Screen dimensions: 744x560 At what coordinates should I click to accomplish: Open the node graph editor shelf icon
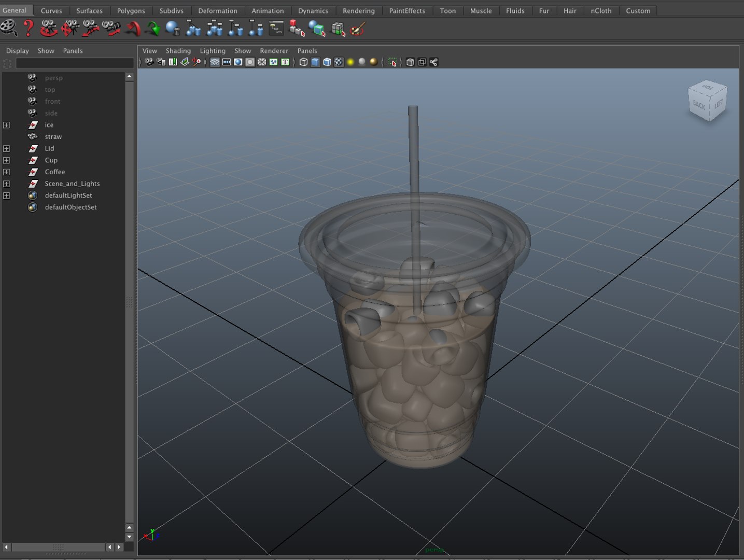(276, 28)
